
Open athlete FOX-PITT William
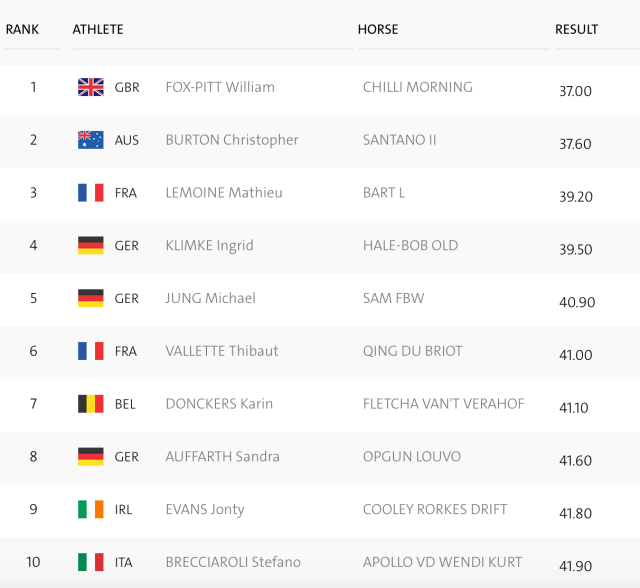point(220,87)
